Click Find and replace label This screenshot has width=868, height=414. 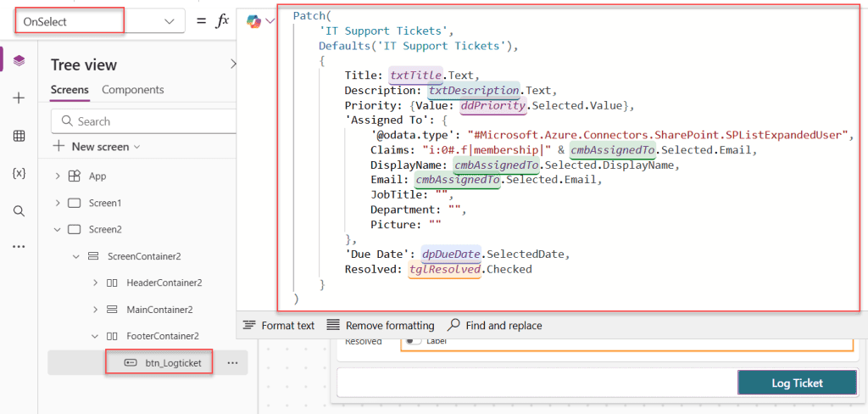[504, 325]
